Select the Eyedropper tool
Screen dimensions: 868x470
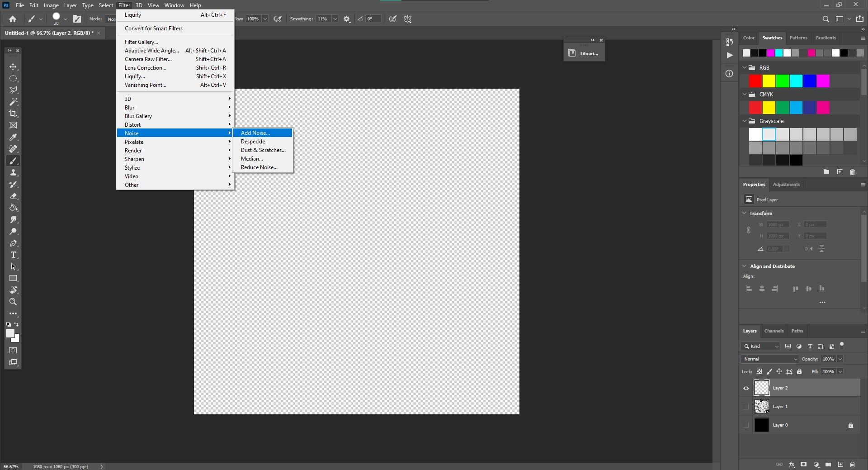pos(13,137)
